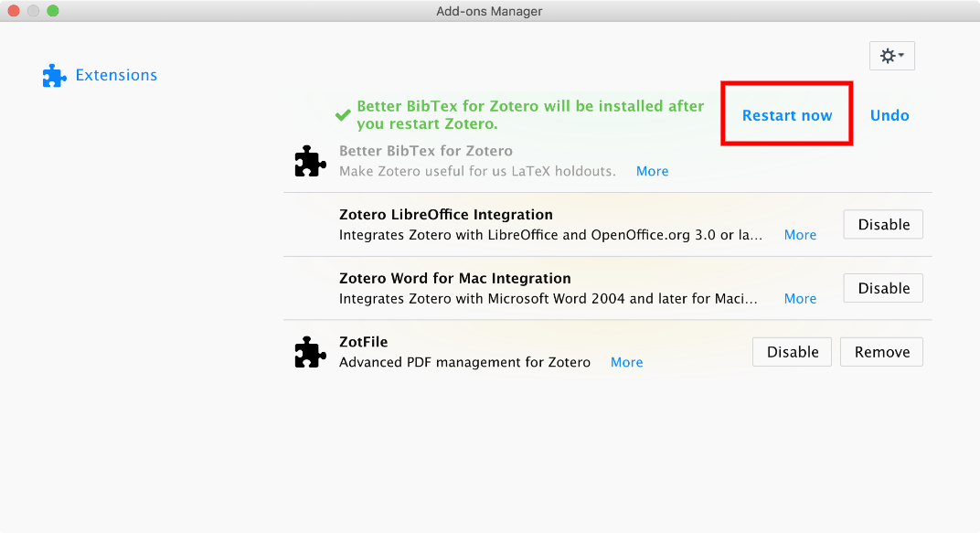Open the gear tools dropdown menu
The image size is (980, 533).
coord(892,57)
